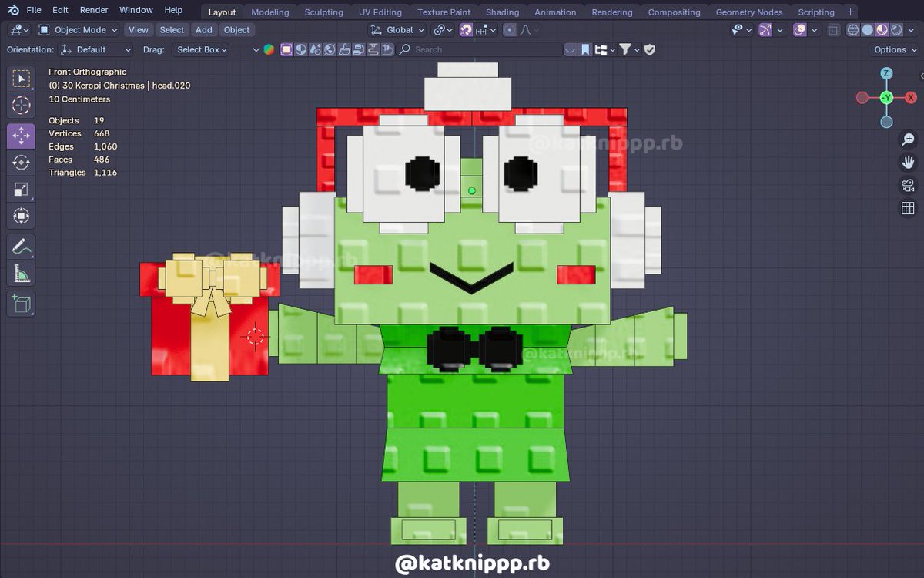Select the Add Cube tool

point(21,303)
